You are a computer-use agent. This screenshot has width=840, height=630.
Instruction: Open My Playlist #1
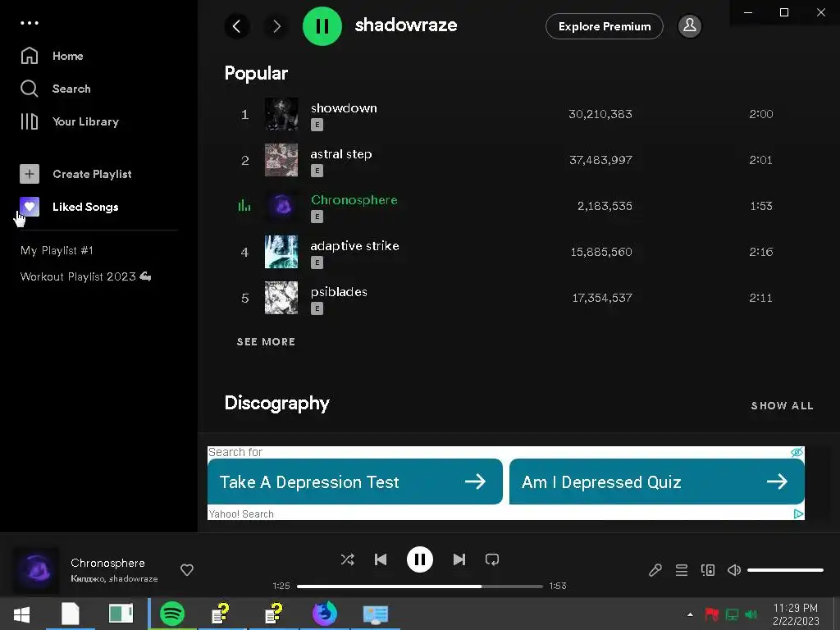tap(57, 250)
